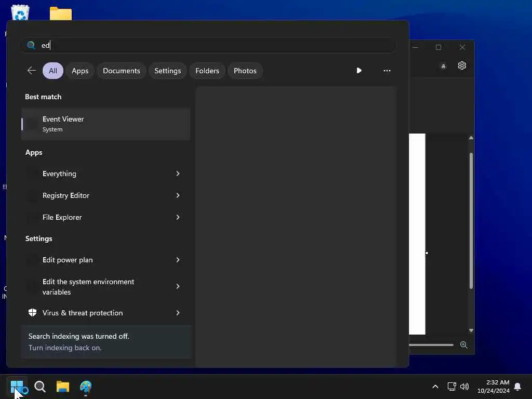Open the Event Viewer best match
Image resolution: width=532 pixels, height=399 pixels.
pos(105,124)
